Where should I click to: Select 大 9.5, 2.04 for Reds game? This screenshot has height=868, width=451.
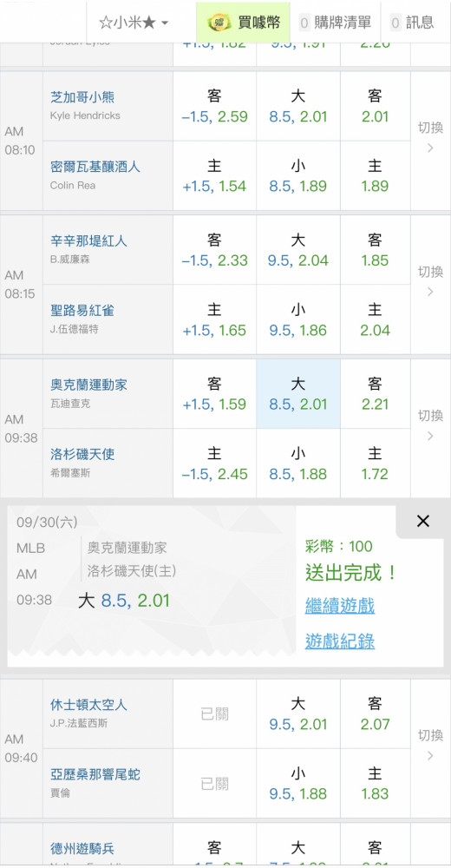click(x=298, y=250)
